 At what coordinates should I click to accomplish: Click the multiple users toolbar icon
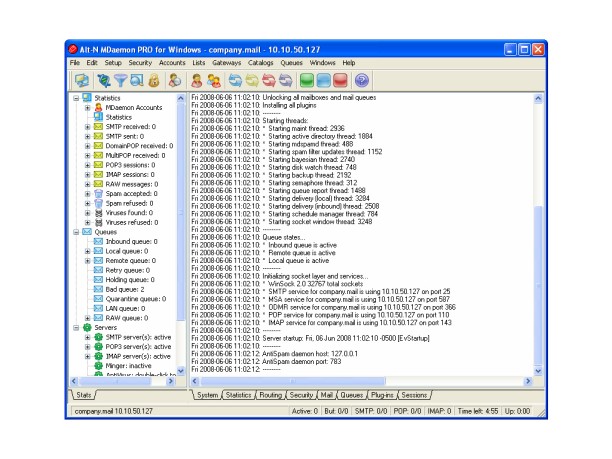pos(214,80)
